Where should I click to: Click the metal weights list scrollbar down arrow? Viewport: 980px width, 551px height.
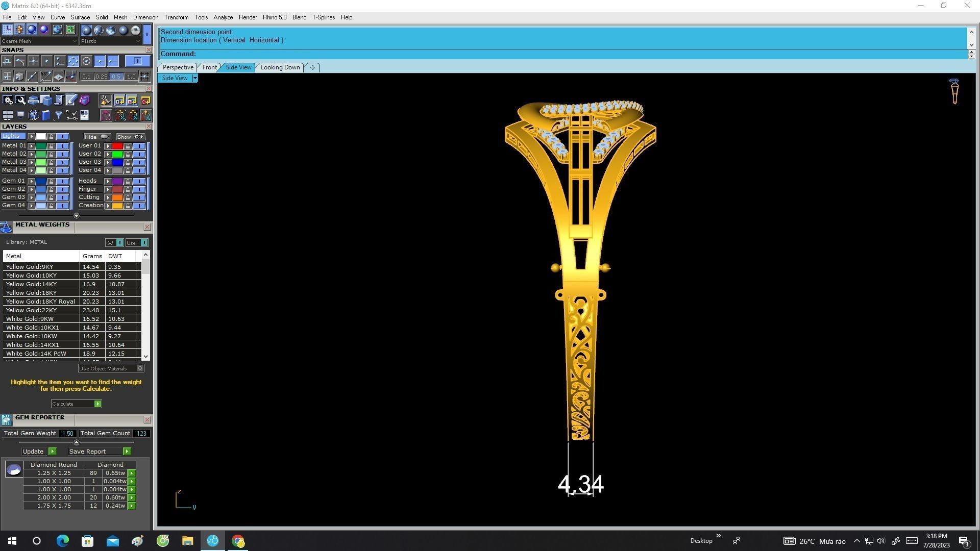(146, 357)
